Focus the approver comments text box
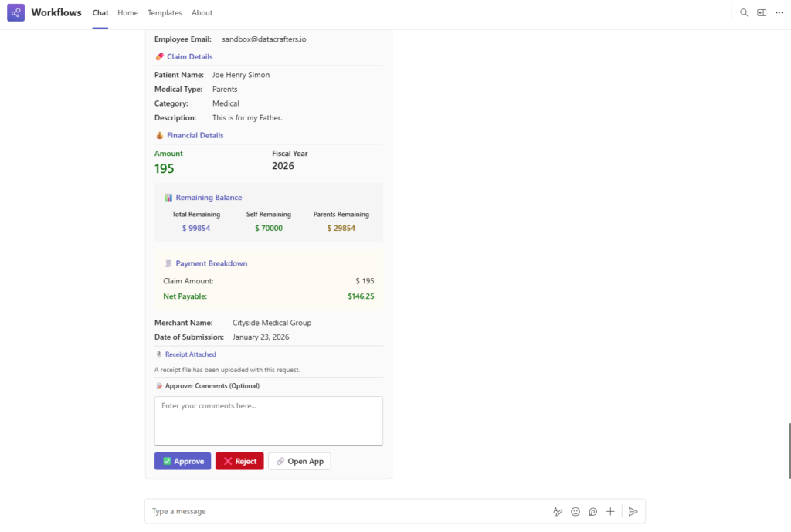 pyautogui.click(x=268, y=421)
